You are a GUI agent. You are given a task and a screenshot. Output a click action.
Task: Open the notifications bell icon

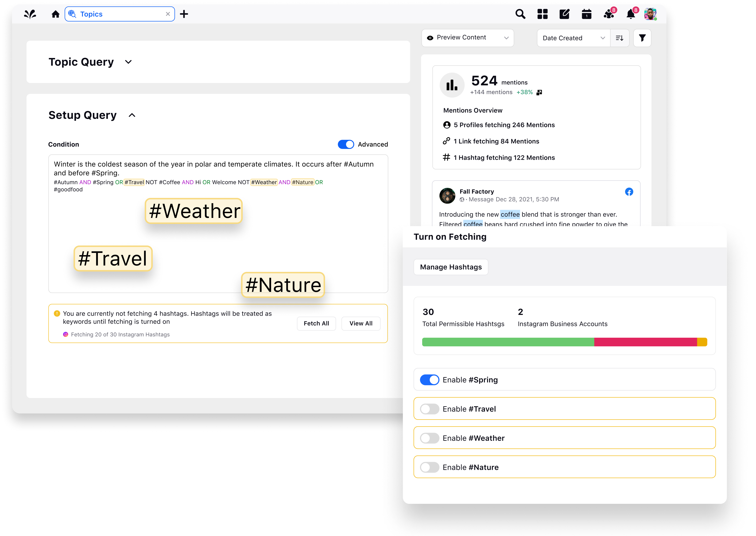click(631, 14)
